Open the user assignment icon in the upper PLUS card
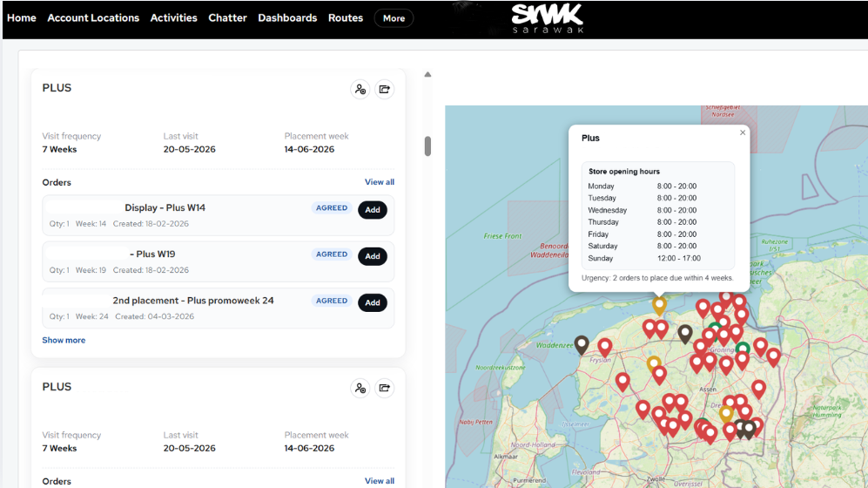Screen dimensions: 868x488 [x=360, y=89]
